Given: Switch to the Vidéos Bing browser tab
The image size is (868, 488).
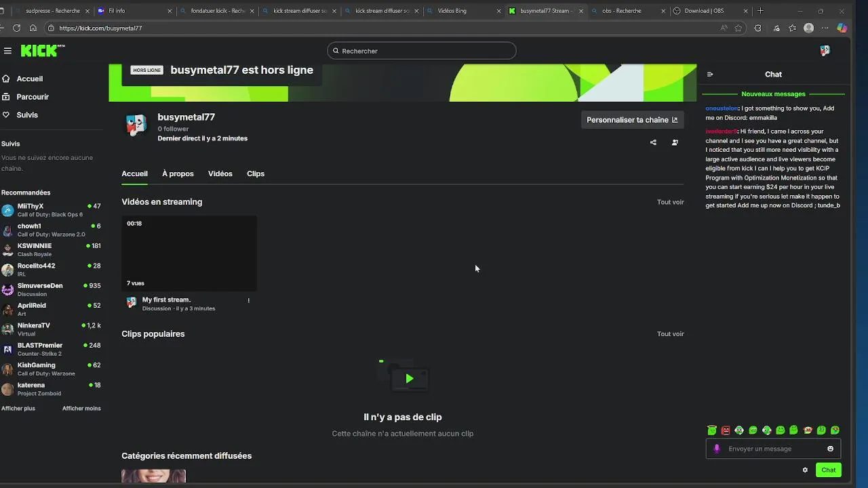Looking at the screenshot, I should (465, 11).
